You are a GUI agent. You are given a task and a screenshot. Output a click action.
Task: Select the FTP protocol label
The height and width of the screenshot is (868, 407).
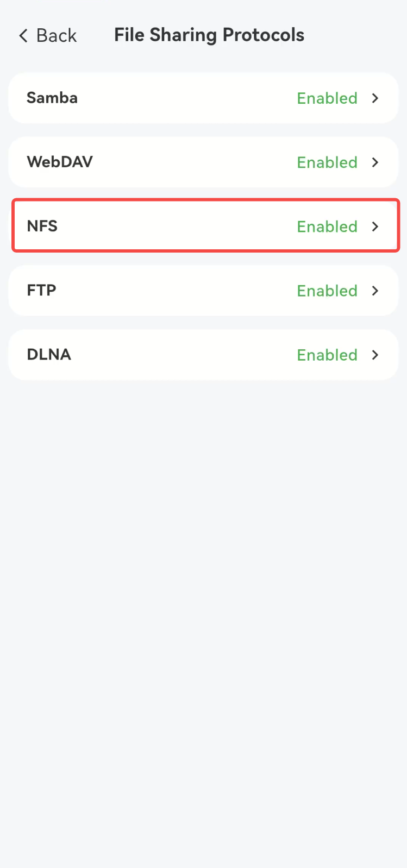(x=41, y=290)
